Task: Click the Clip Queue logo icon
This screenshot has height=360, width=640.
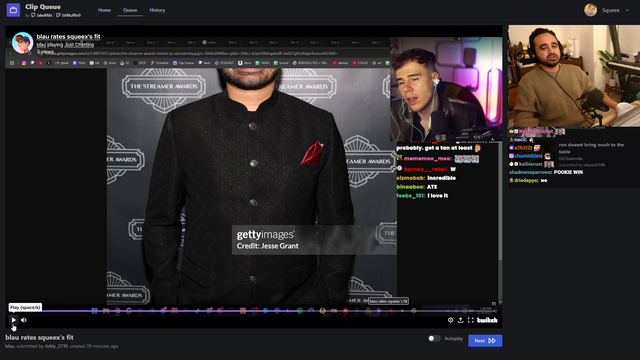Action: [13, 10]
